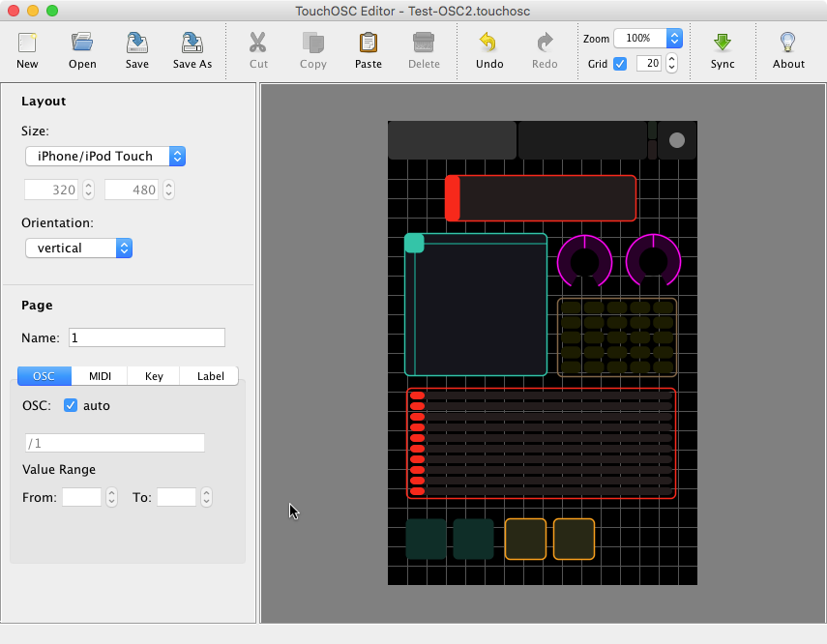The width and height of the screenshot is (827, 644).
Task: Click the grid size stepper arrows
Action: (671, 64)
